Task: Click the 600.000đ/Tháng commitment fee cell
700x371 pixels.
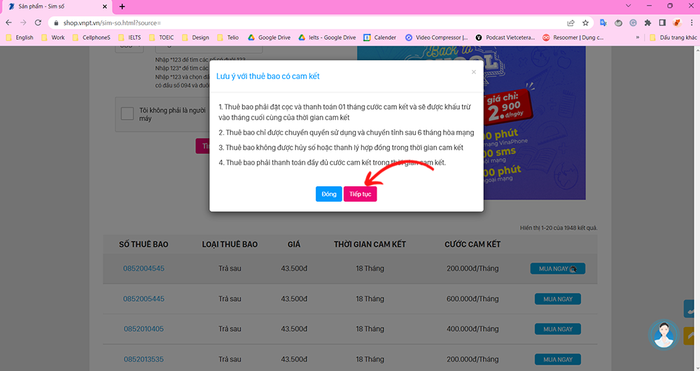Action: [472, 299]
